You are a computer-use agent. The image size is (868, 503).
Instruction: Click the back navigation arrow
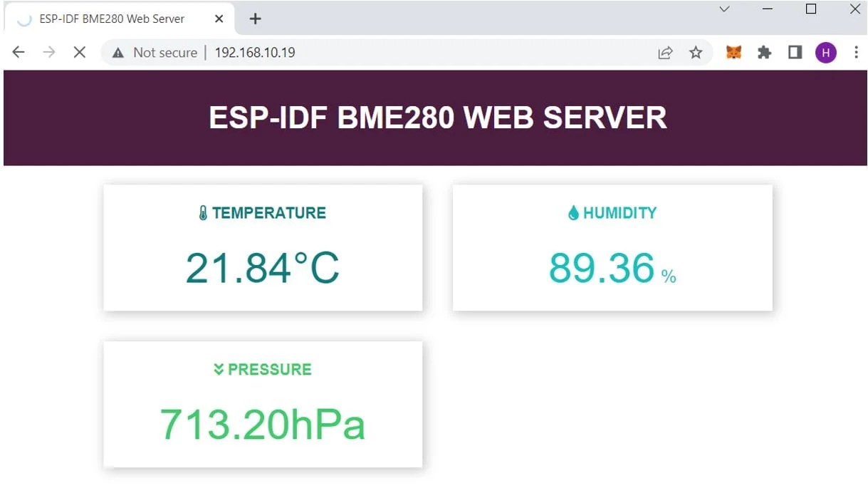click(18, 51)
